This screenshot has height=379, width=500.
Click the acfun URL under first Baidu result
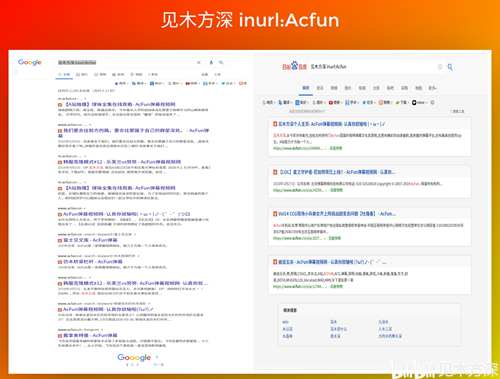pyautogui.click(x=299, y=148)
